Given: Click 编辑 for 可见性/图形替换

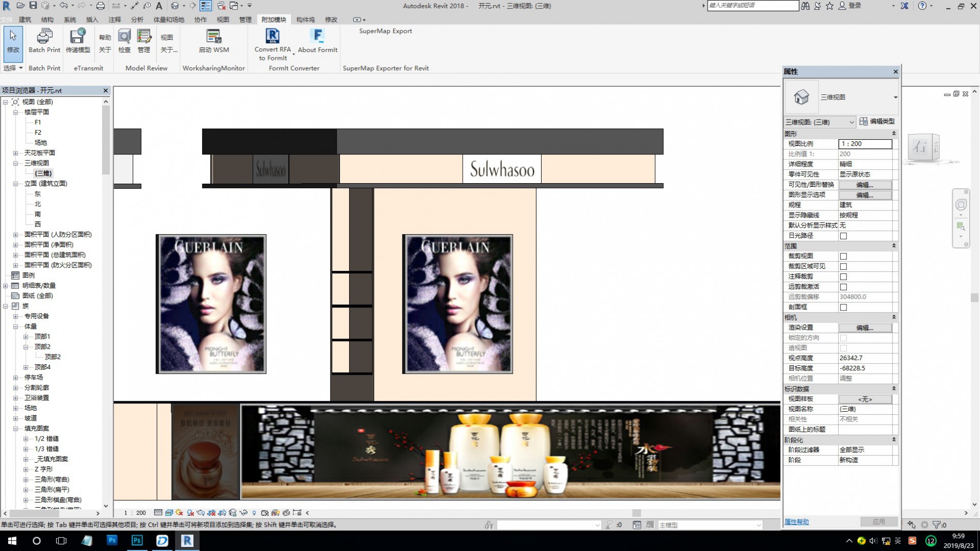Looking at the screenshot, I should click(865, 185).
